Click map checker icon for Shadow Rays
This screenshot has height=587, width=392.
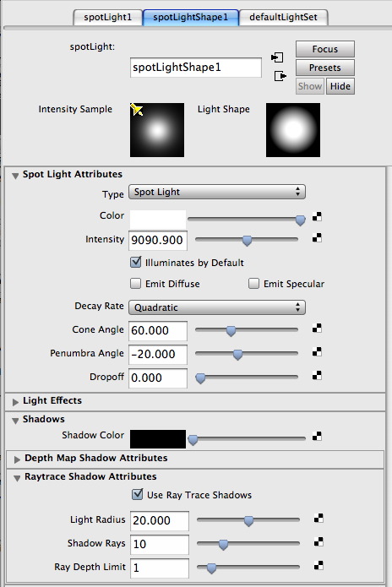point(318,542)
